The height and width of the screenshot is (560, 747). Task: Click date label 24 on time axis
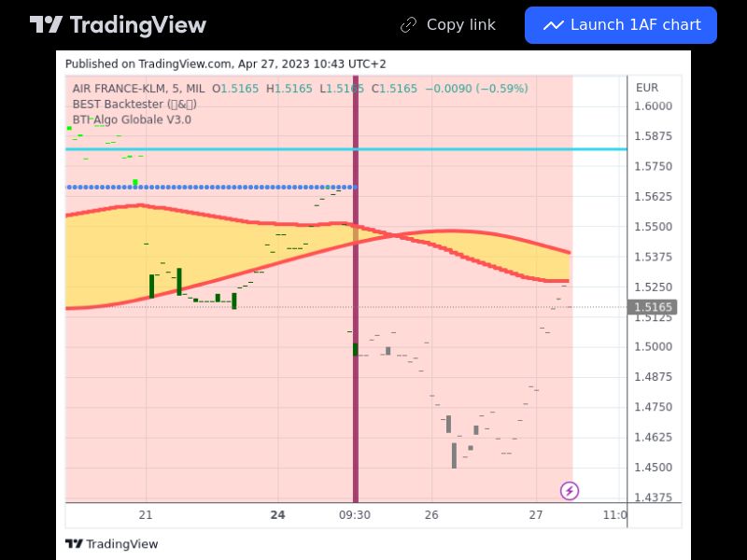coord(277,515)
